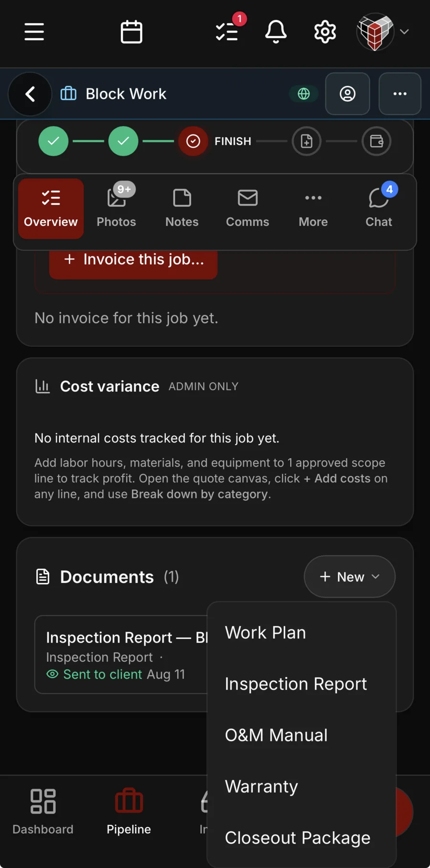Go back with the left chevron button
This screenshot has height=868, width=430.
pos(30,94)
